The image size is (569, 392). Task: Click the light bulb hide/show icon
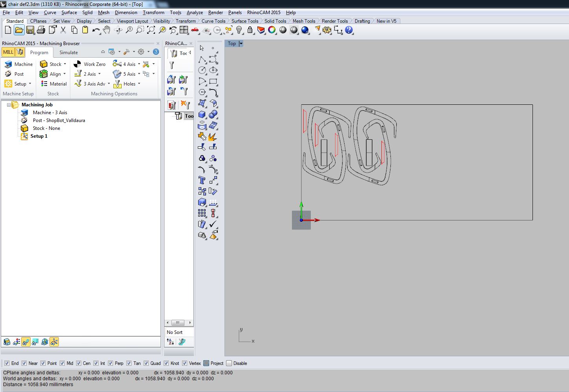click(x=239, y=30)
